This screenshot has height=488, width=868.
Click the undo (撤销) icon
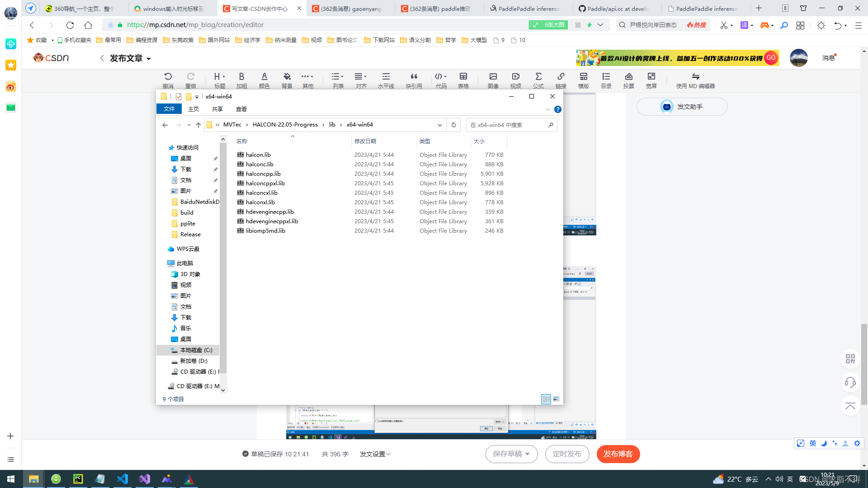[168, 80]
